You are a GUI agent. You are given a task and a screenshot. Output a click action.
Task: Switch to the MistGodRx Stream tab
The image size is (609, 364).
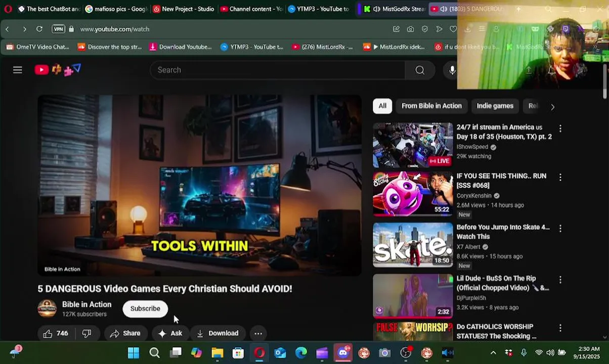click(395, 9)
